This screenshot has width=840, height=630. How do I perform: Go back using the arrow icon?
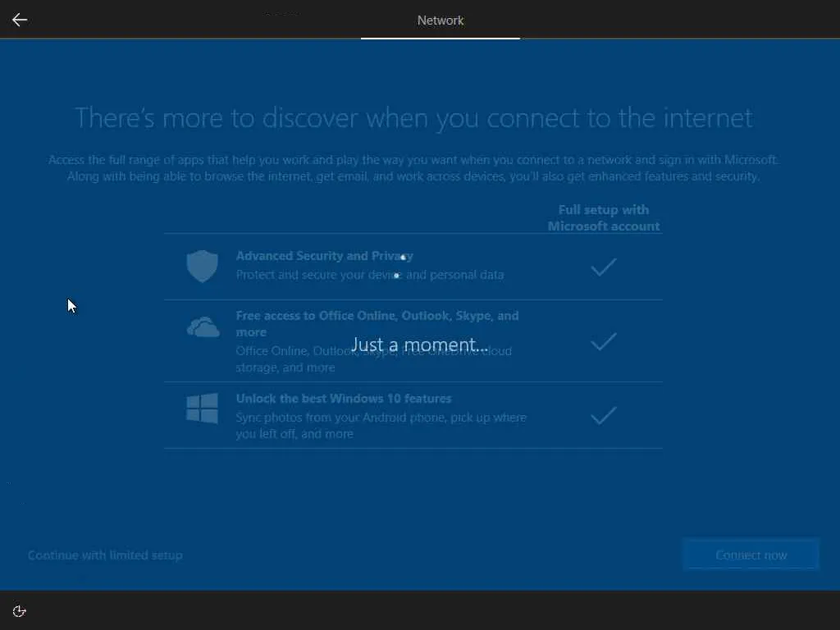pos(20,21)
